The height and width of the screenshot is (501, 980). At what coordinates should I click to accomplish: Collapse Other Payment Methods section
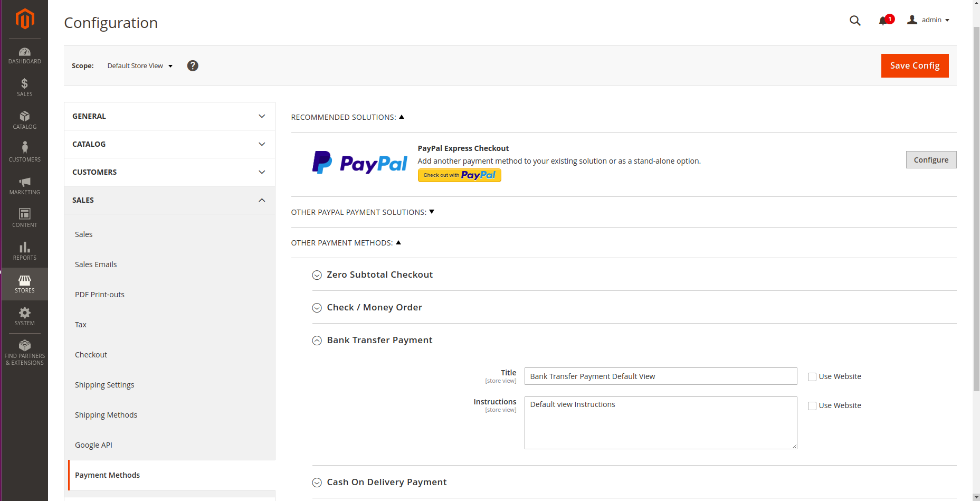(346, 243)
